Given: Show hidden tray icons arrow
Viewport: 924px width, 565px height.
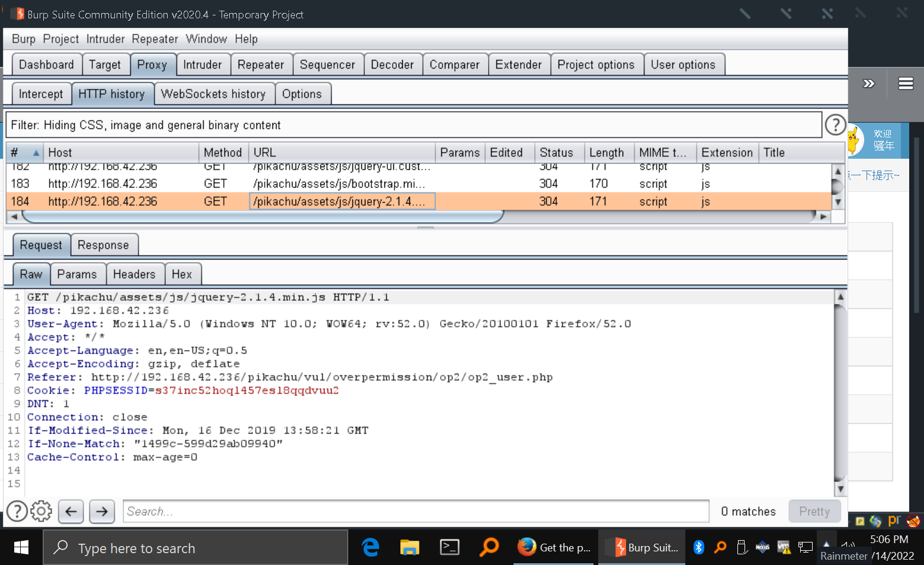Looking at the screenshot, I should [826, 544].
